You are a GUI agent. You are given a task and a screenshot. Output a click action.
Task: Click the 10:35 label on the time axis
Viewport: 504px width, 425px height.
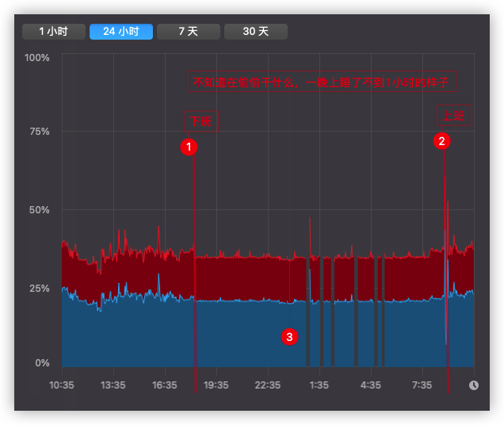(62, 385)
